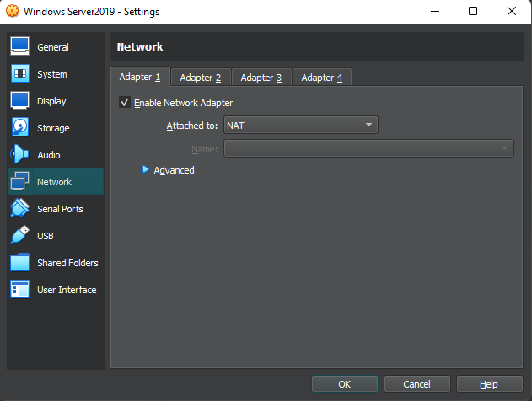Select the User Interface layout icon
532x401 pixels.
20,290
